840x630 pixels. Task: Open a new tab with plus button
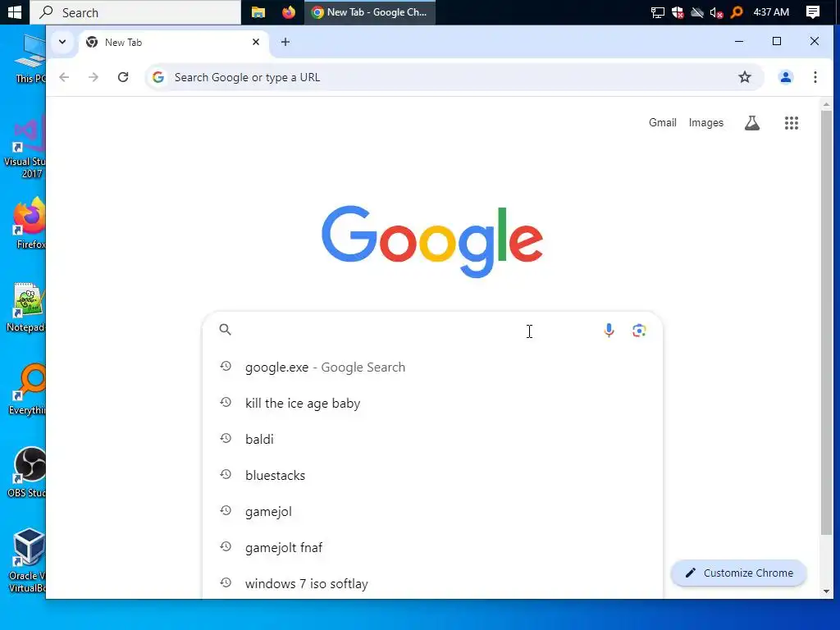pos(285,42)
